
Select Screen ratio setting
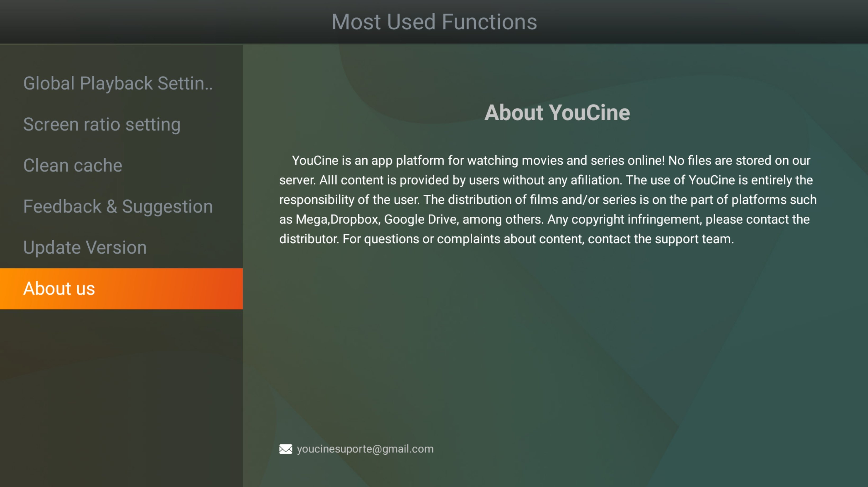[x=121, y=124]
